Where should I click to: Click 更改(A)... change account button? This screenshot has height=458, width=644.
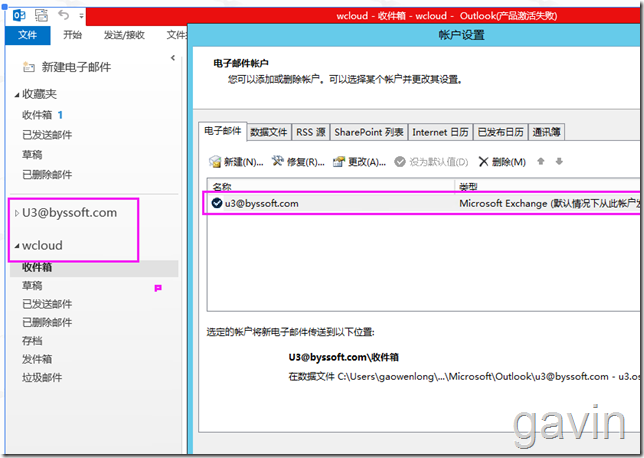[359, 162]
